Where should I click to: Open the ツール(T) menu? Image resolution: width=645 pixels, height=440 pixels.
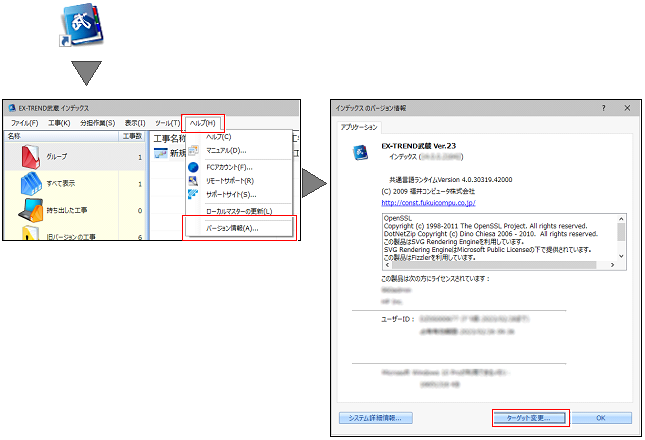(167, 123)
